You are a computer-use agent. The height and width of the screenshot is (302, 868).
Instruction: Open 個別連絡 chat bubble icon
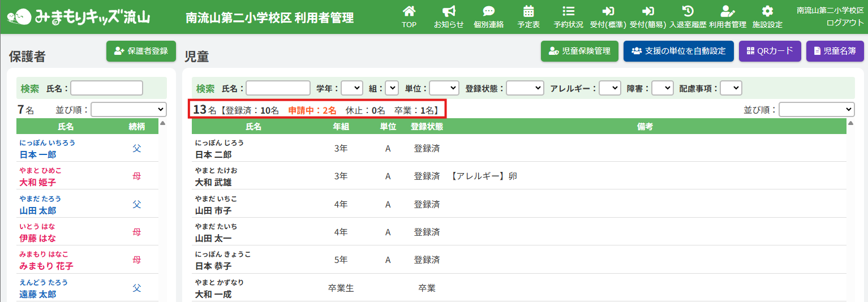(x=488, y=11)
